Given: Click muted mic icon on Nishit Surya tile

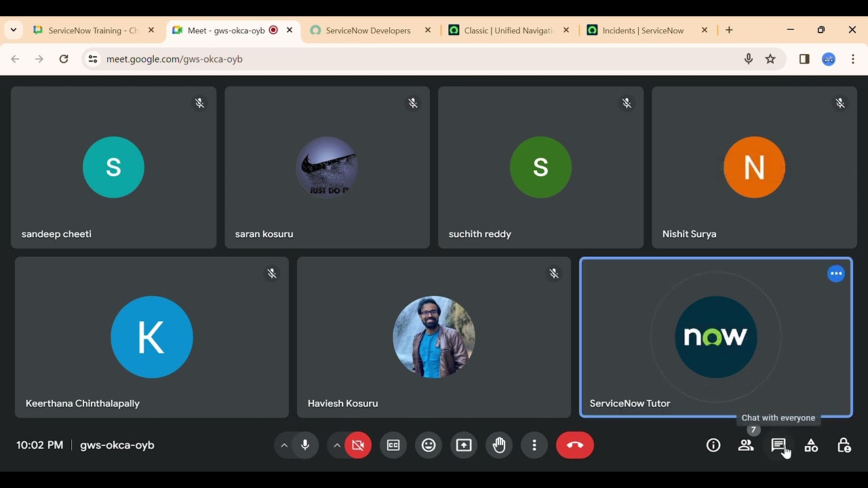Looking at the screenshot, I should pyautogui.click(x=840, y=103).
